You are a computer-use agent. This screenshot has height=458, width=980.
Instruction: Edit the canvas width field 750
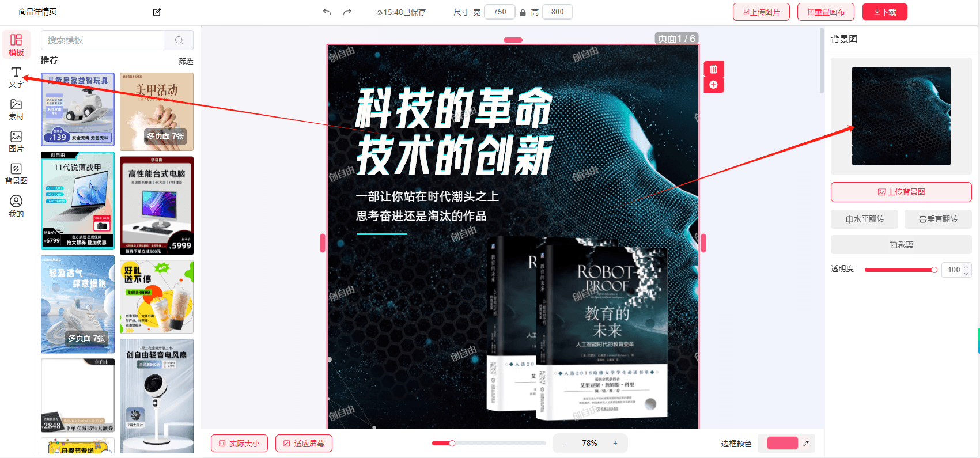500,12
